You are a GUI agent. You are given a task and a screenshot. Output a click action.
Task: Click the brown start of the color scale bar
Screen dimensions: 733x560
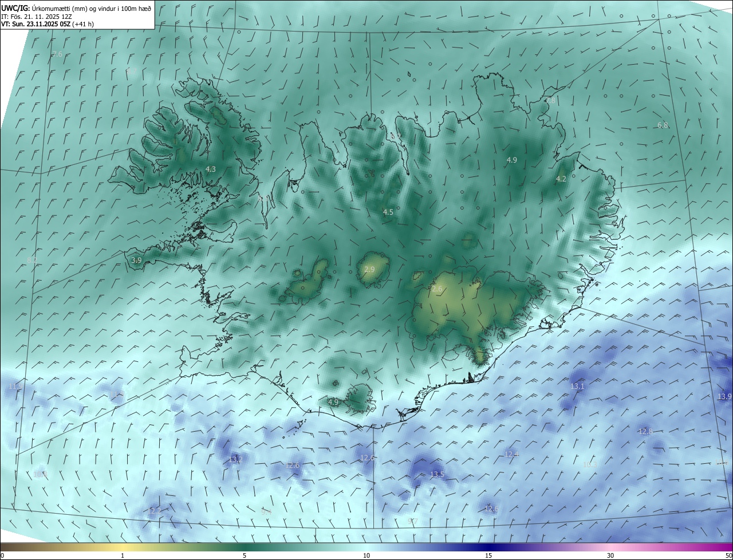9,547
